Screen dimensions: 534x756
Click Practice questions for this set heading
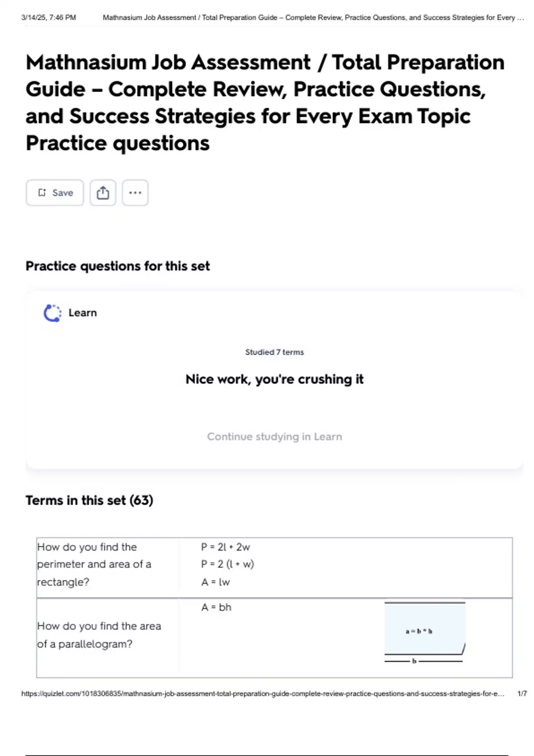tap(117, 266)
